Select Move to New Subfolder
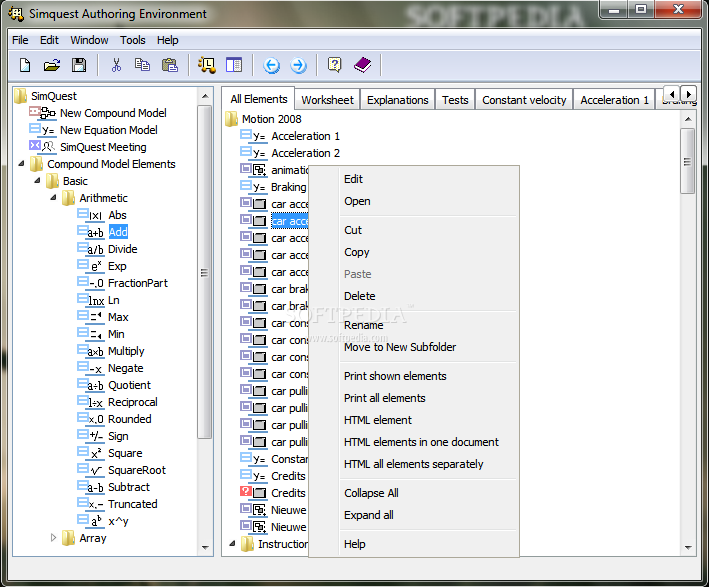The height and width of the screenshot is (587, 709). click(413, 347)
